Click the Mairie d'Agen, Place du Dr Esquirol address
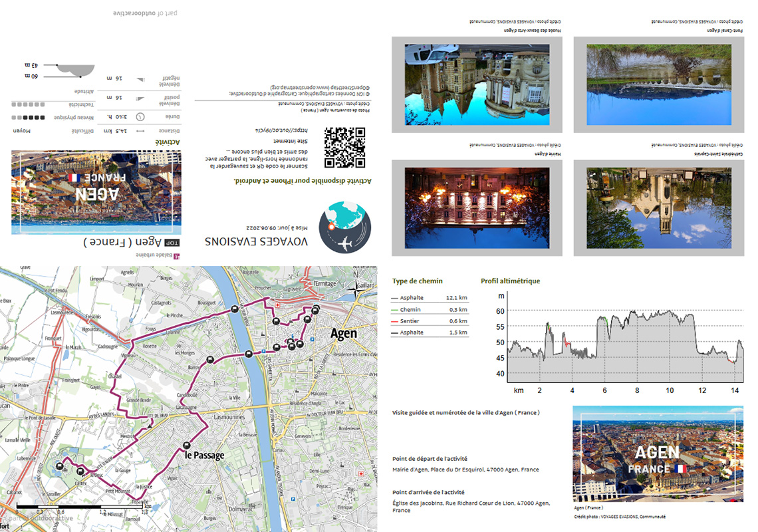Viewport: 758px width, 532px height. point(465,469)
